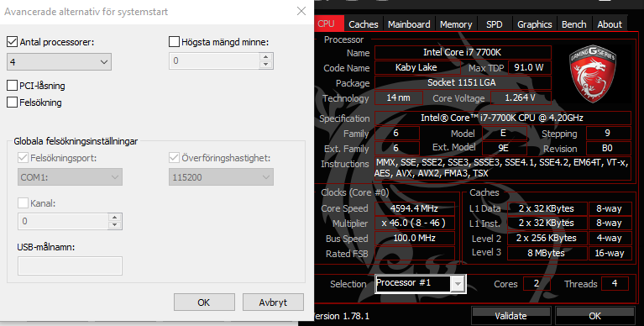Close the Avancerade alternativ för systemstart dialog
This screenshot has height=326, width=644.
point(301,11)
